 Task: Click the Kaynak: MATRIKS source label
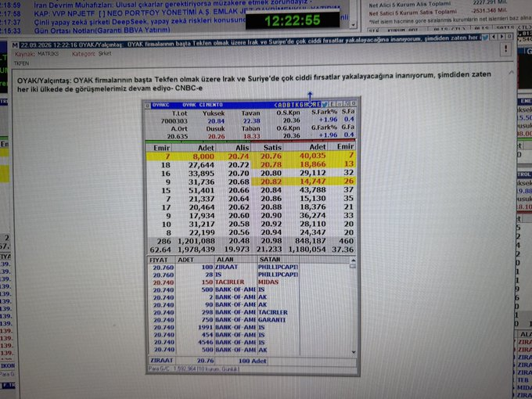tap(37, 54)
